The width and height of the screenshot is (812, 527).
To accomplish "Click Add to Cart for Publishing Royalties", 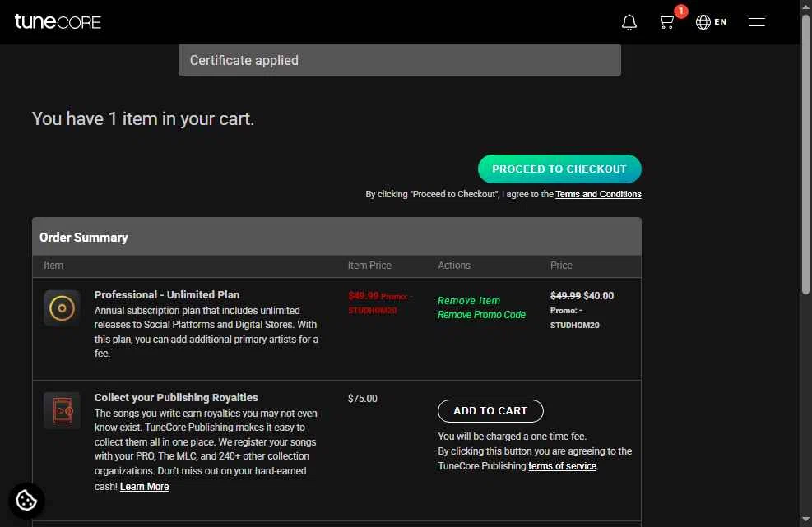I will coord(490,411).
